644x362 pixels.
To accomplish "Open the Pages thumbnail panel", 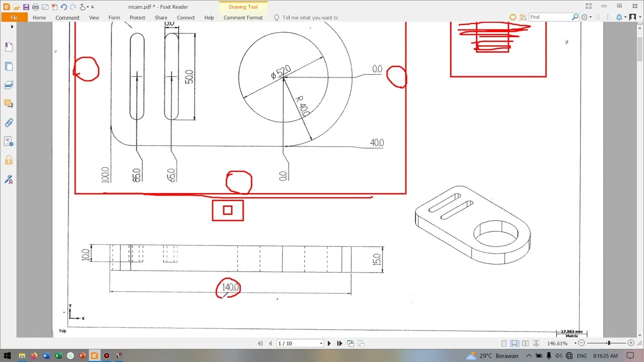I will click(9, 66).
